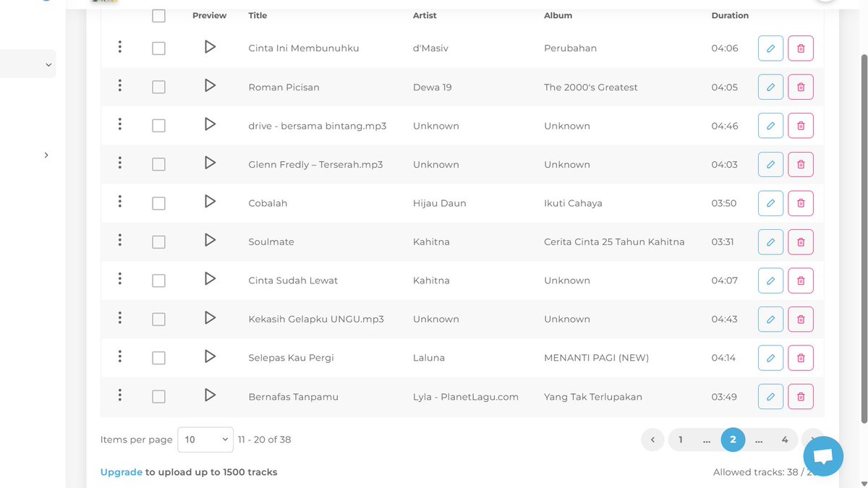
Task: Tick the Glenn Fredly – Terserah.mp3 checkbox
Action: pyautogui.click(x=158, y=164)
